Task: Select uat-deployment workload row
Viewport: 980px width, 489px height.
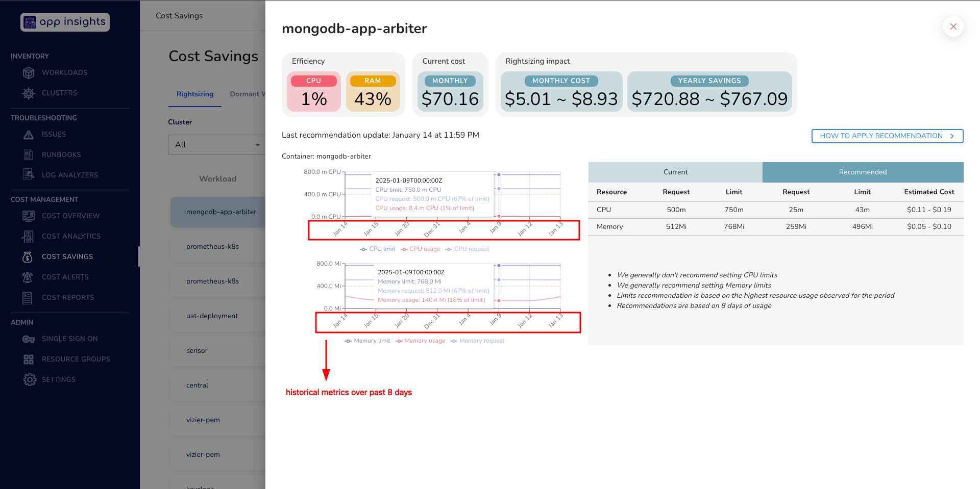Action: [x=218, y=316]
